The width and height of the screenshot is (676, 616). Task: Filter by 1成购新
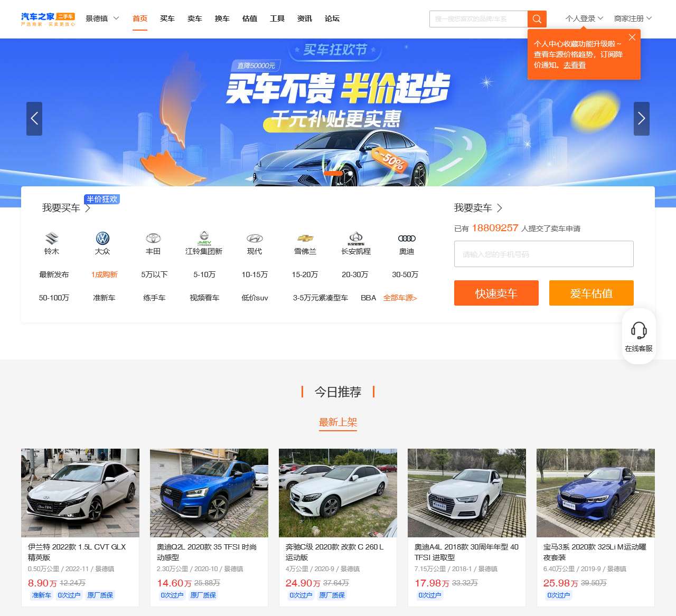click(104, 274)
